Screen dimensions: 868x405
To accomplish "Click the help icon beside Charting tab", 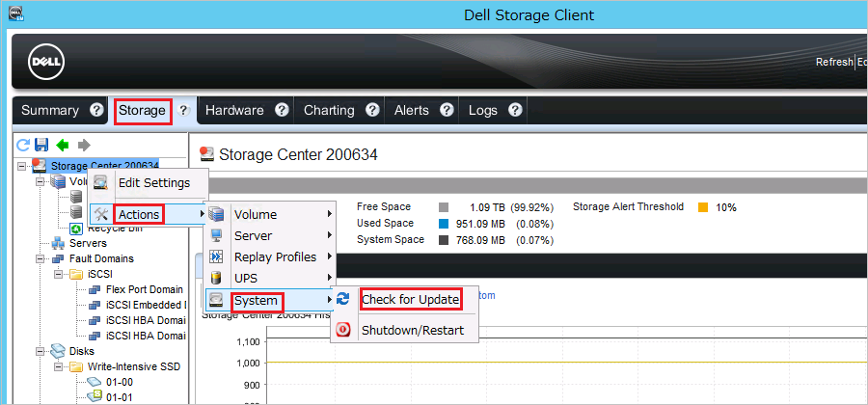I will click(373, 110).
